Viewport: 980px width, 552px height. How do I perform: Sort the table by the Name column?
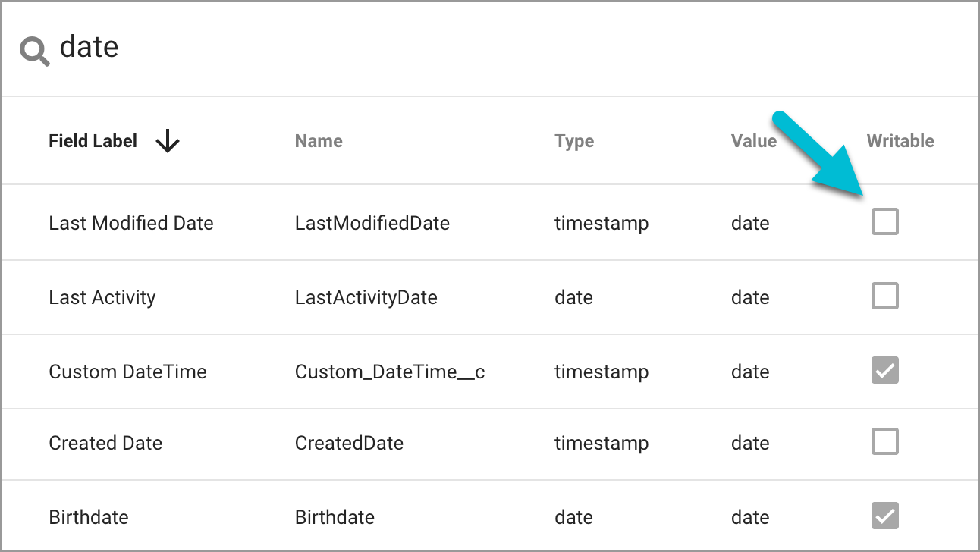(x=319, y=141)
